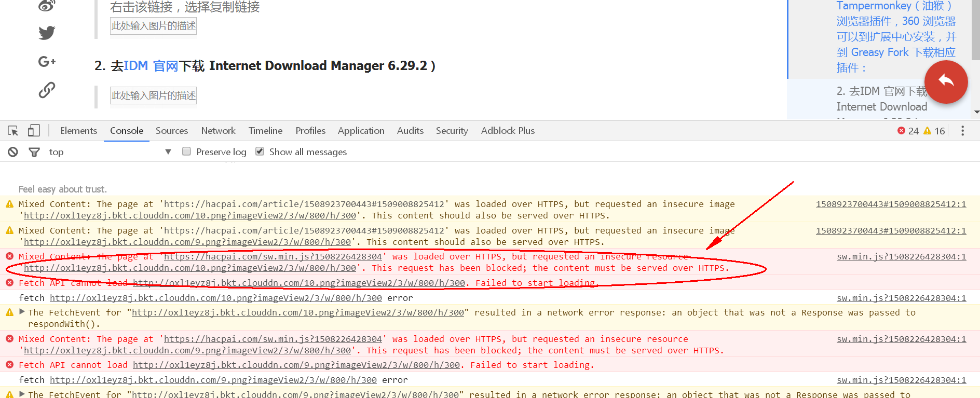Open the Adblock Plus tab
The height and width of the screenshot is (398, 980).
pos(508,131)
